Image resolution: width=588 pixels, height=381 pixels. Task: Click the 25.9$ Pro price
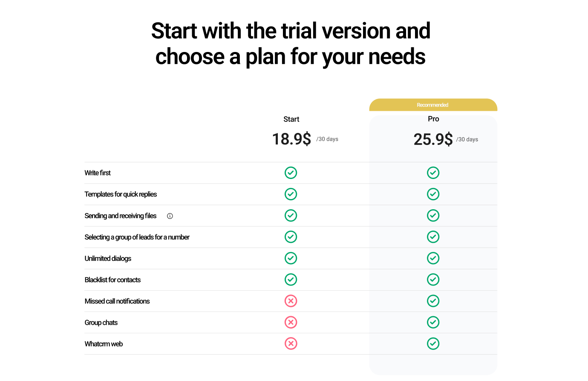click(433, 139)
